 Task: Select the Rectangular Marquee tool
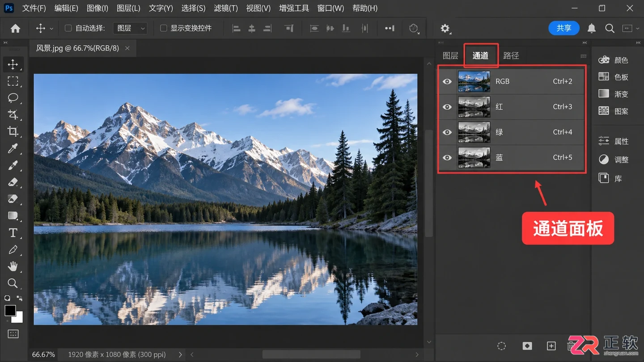tap(13, 81)
